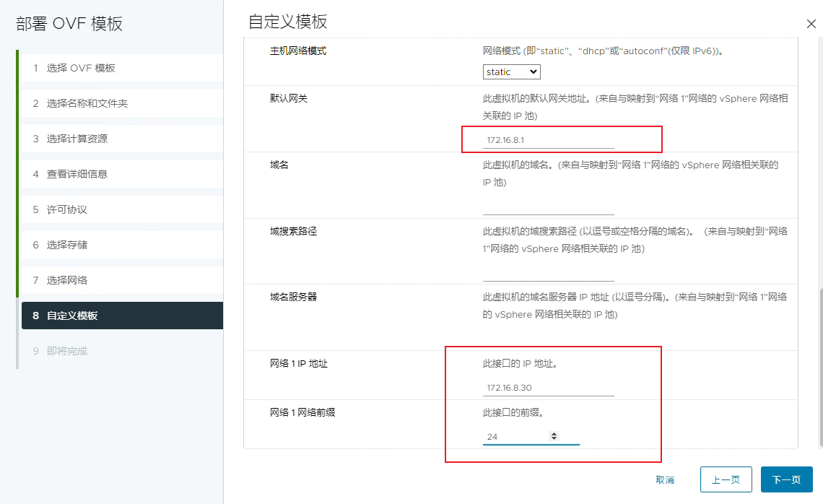823x504 pixels.
Task: Go to step 1 选择 OVF 模板
Action: (x=121, y=68)
